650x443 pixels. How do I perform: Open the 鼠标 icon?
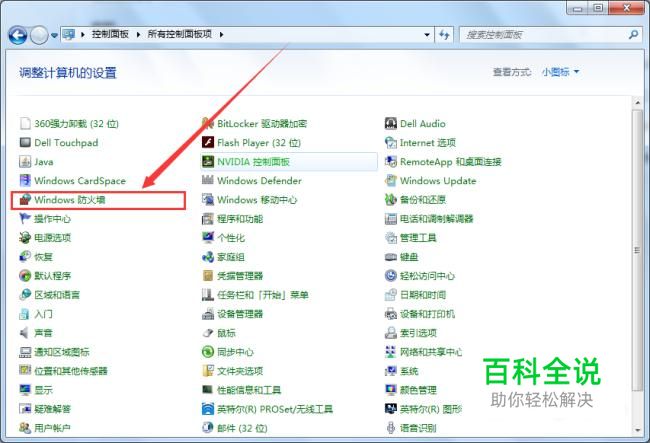pyautogui.click(x=207, y=333)
